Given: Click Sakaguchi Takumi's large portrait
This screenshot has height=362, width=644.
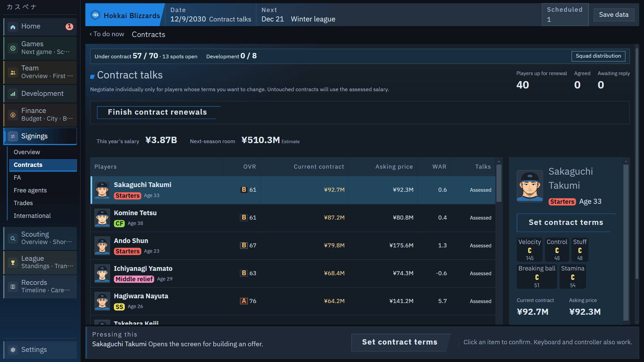Looking at the screenshot, I should tap(530, 186).
